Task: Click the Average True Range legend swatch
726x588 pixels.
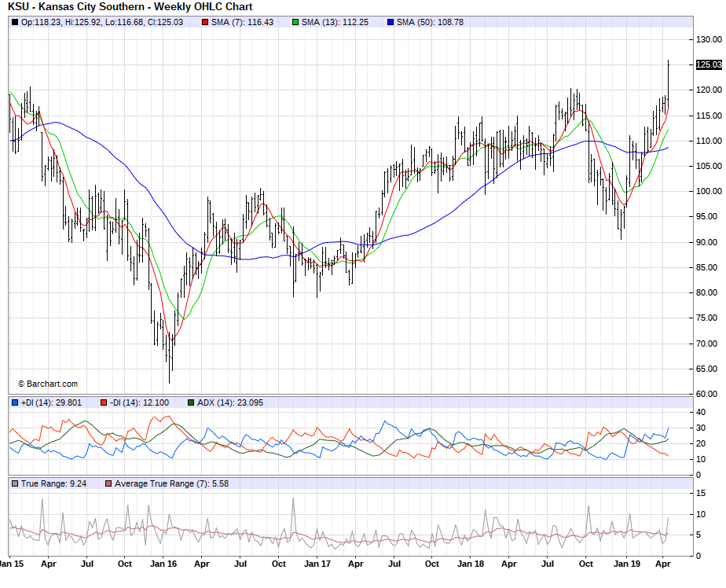Action: pos(108,483)
